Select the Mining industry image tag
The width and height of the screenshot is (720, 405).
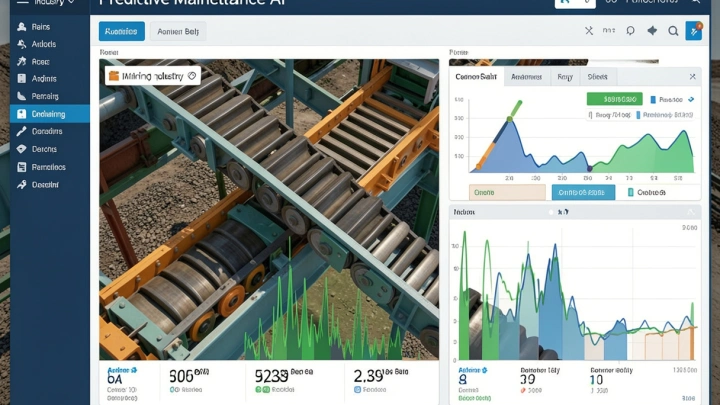pos(153,76)
